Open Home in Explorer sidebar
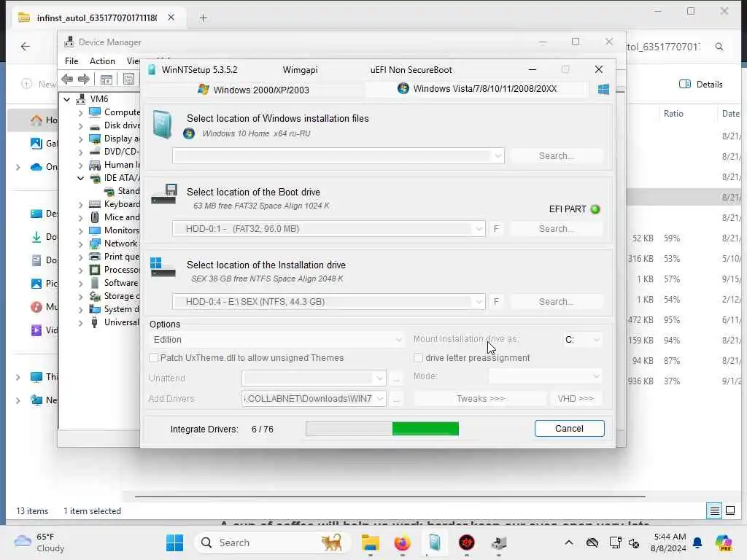Image resolution: width=747 pixels, height=560 pixels. pos(44,120)
